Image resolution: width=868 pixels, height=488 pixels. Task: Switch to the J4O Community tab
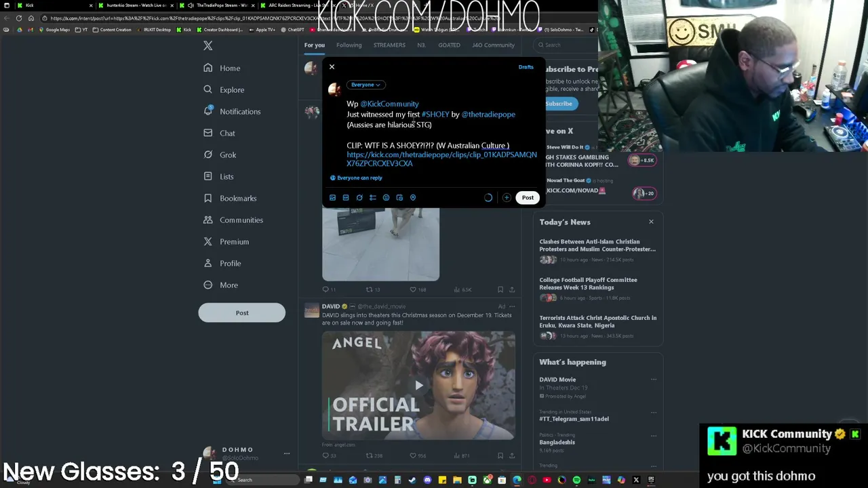pos(493,45)
